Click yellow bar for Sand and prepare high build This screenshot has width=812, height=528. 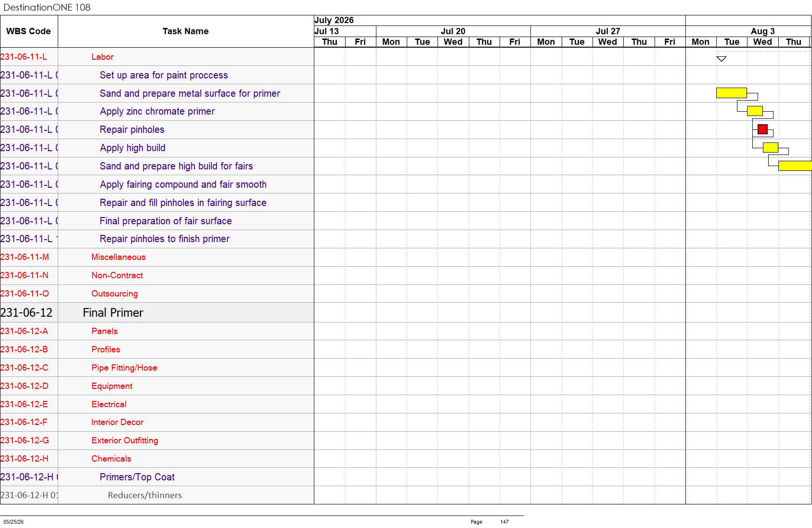(795, 166)
